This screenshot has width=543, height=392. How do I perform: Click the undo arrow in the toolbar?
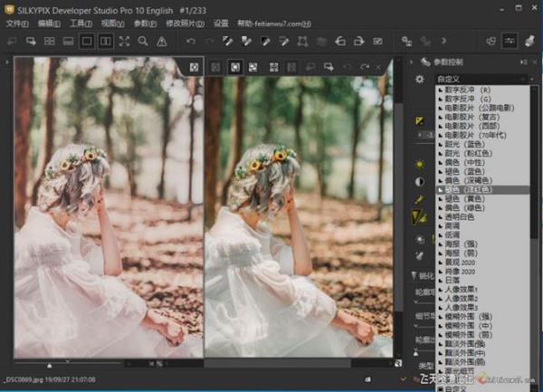[x=189, y=42]
